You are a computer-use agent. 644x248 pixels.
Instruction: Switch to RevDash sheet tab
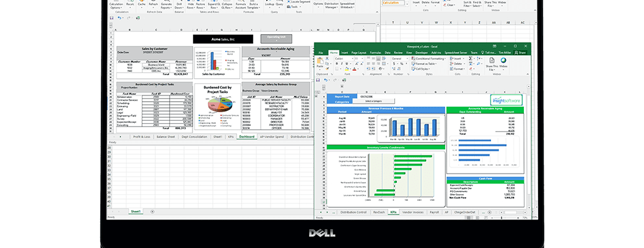click(379, 212)
